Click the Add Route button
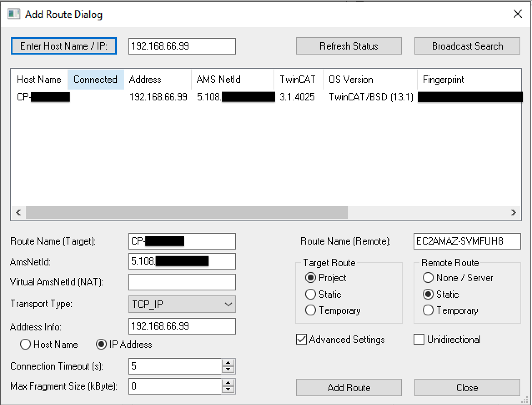Screen dimensions: 532x405 (x=349, y=388)
